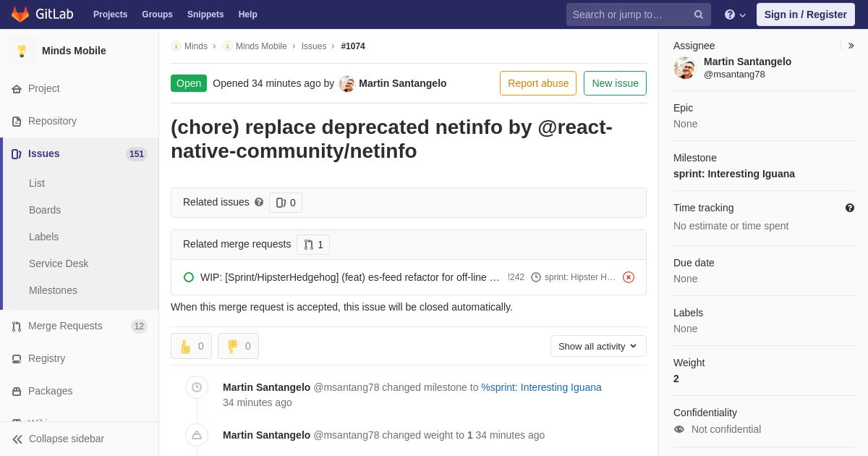Click the Minds Mobile lightbulb avatar
868x456 pixels.
click(x=22, y=51)
